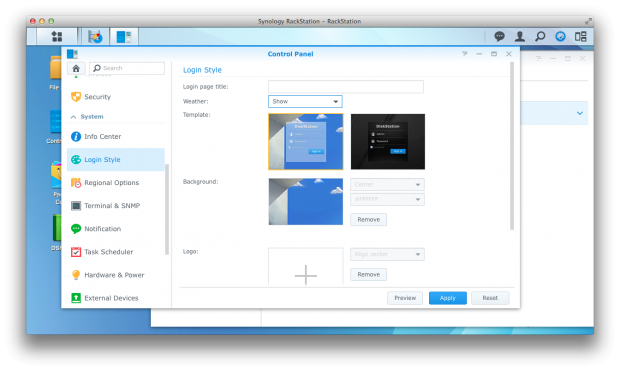Viewport: 620px width, 371px height.
Task: Click the Control Panel search field
Action: (127, 68)
